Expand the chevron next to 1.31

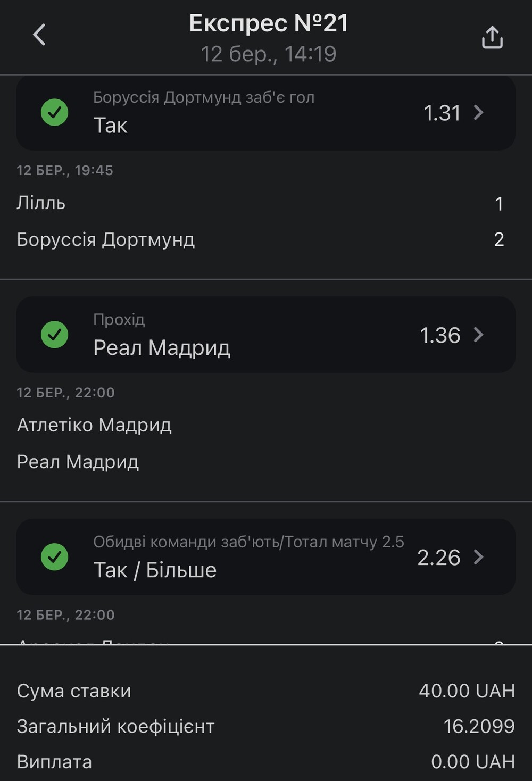[x=478, y=112]
